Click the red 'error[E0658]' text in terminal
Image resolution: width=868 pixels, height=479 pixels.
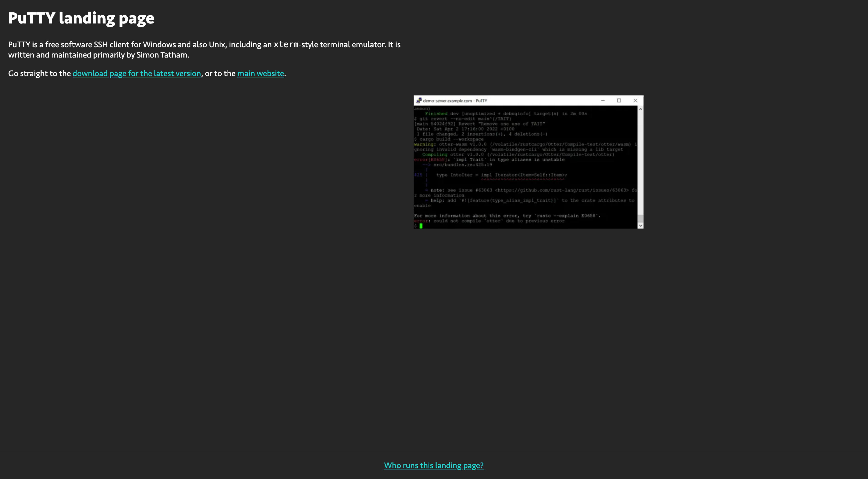pyautogui.click(x=430, y=159)
